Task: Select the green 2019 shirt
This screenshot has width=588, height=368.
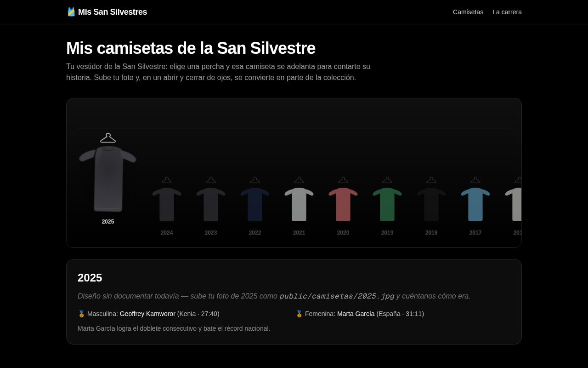Action: point(387,204)
